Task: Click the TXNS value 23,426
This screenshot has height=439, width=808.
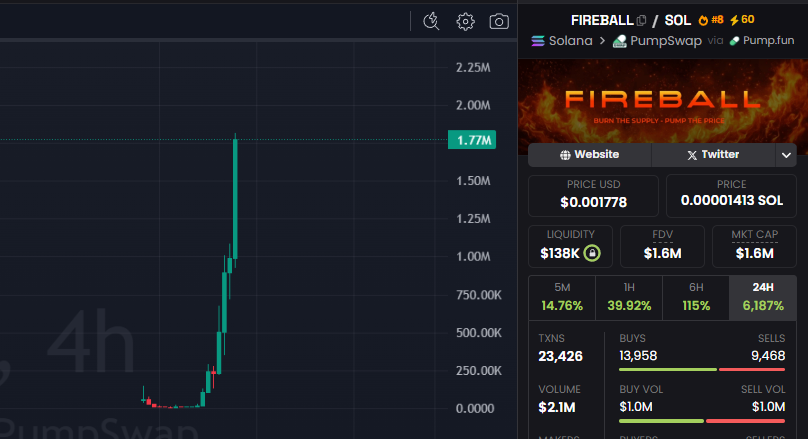Action: point(560,356)
